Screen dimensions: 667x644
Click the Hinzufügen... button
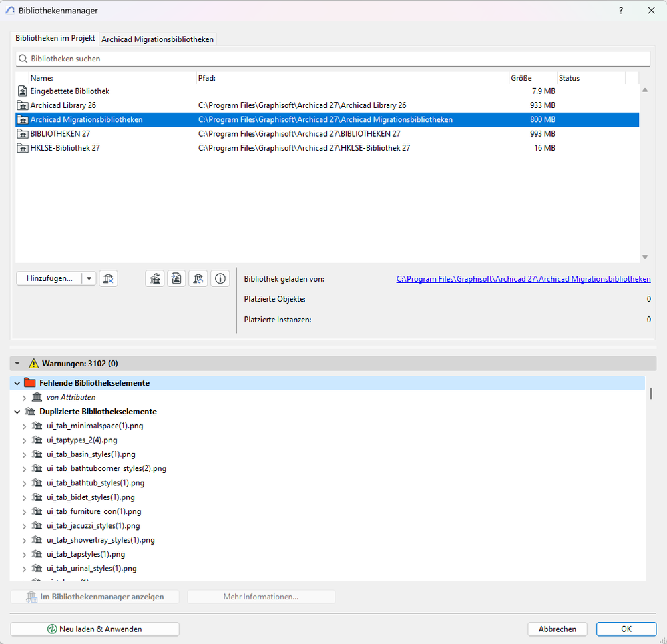(x=49, y=278)
